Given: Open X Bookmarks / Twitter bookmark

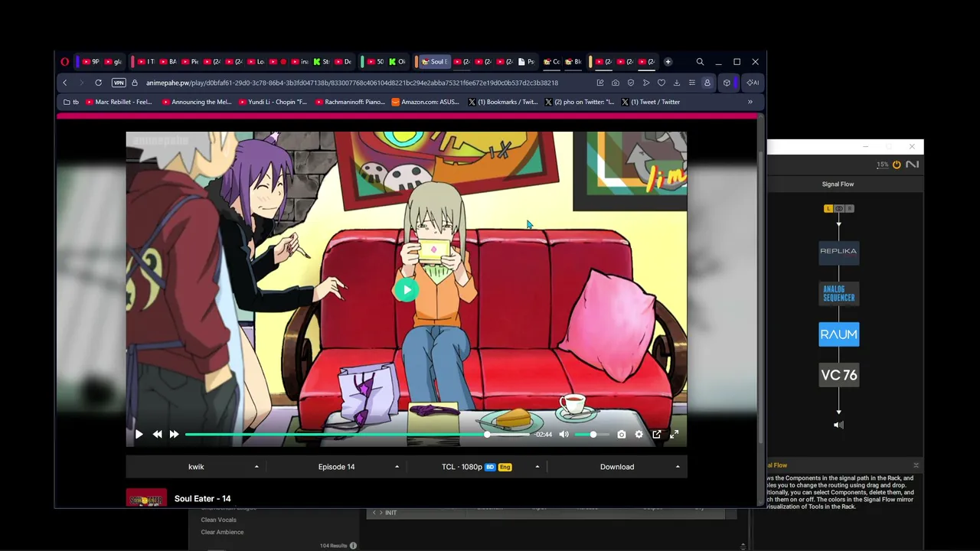Looking at the screenshot, I should (x=503, y=102).
